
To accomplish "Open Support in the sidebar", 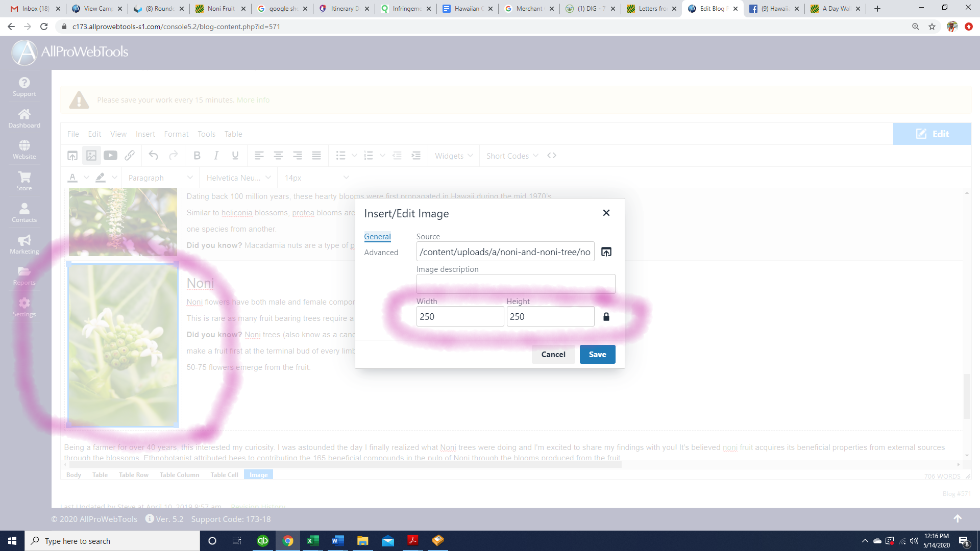I will coord(24,87).
